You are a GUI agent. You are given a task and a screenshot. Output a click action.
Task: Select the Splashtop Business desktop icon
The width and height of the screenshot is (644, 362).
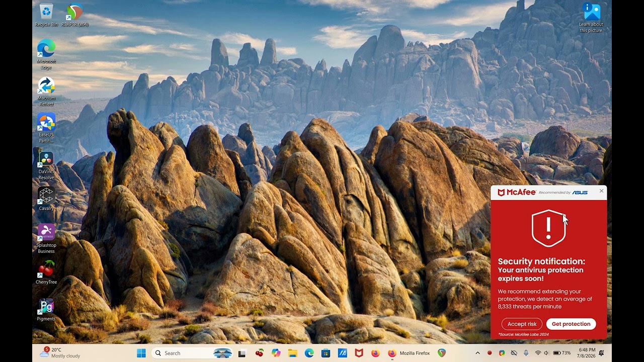(x=46, y=238)
